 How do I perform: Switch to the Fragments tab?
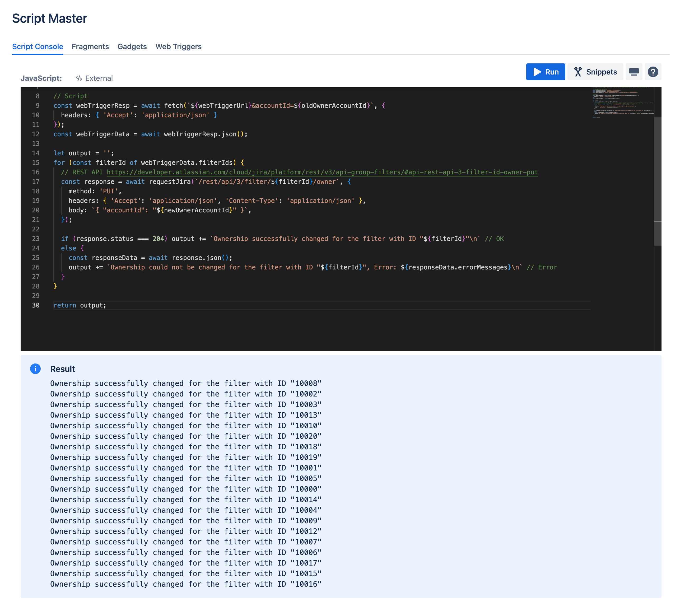click(90, 46)
